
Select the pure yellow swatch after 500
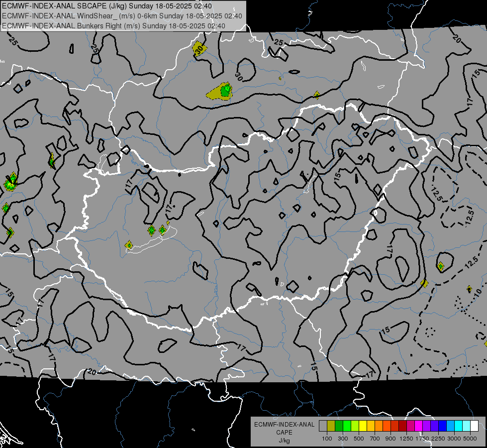point(363,426)
